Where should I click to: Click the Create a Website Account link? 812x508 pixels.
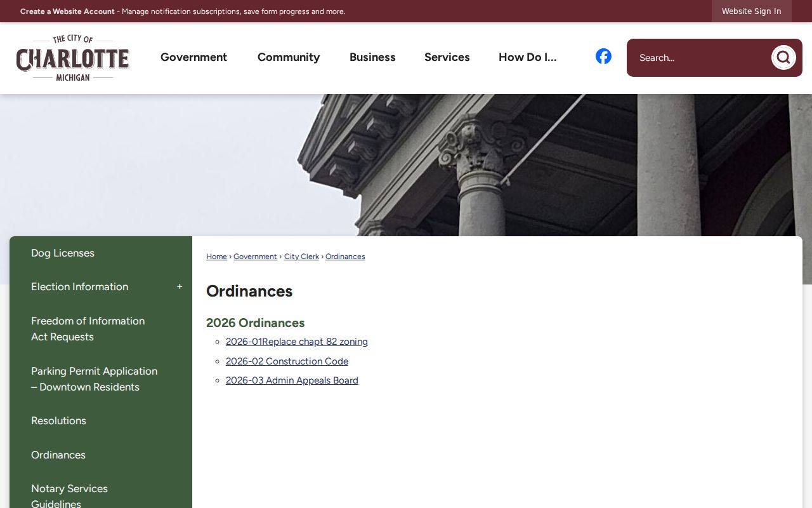[67, 11]
